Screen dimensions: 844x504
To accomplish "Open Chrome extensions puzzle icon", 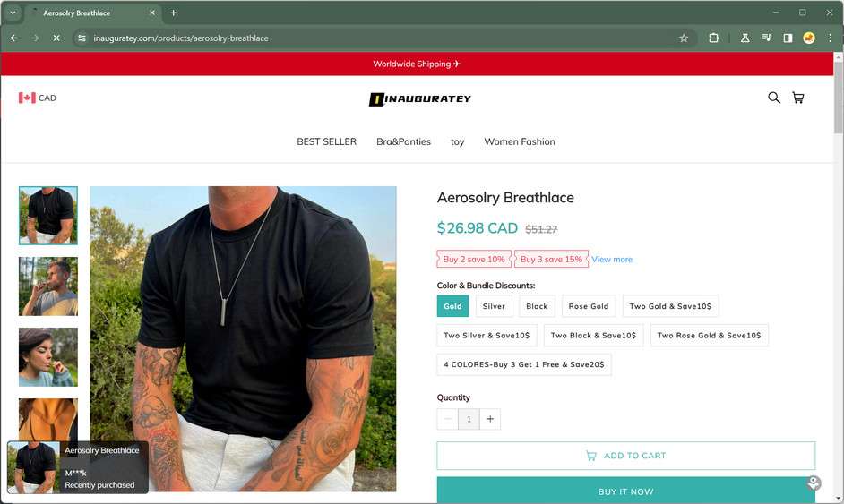I will point(713,38).
